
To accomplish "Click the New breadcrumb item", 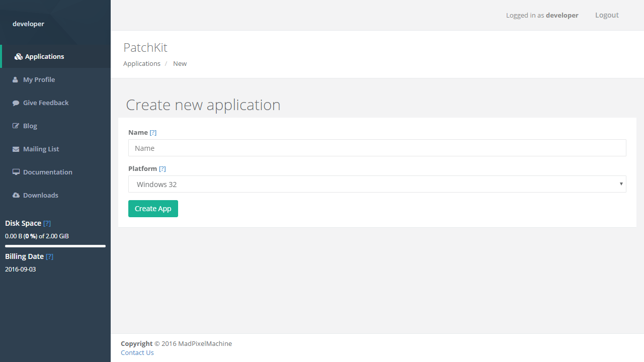I will click(180, 63).
